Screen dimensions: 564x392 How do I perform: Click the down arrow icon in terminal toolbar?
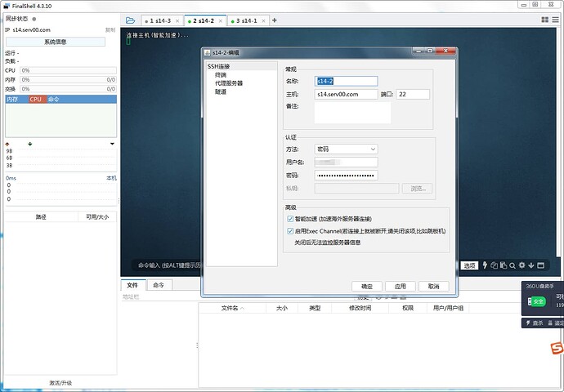click(531, 265)
